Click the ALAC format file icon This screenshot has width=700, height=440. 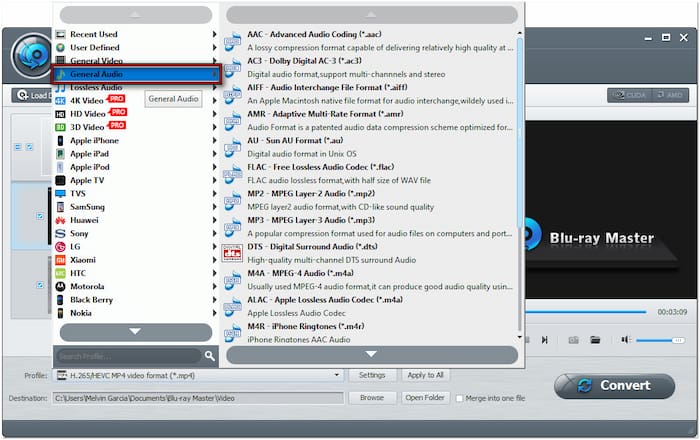[x=232, y=307]
